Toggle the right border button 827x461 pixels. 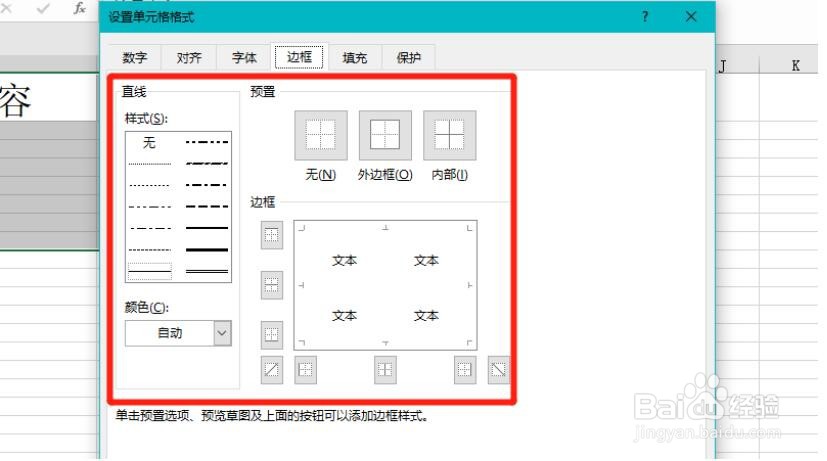click(465, 370)
